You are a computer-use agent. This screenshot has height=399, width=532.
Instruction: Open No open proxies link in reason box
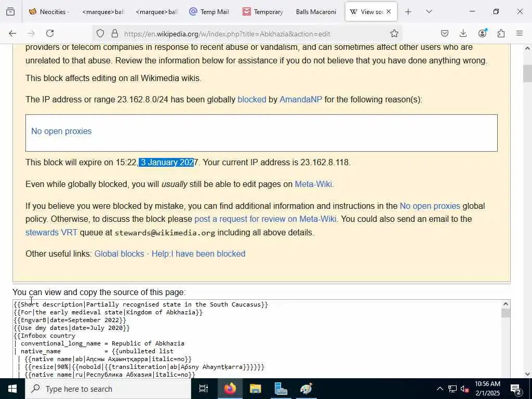tap(61, 131)
